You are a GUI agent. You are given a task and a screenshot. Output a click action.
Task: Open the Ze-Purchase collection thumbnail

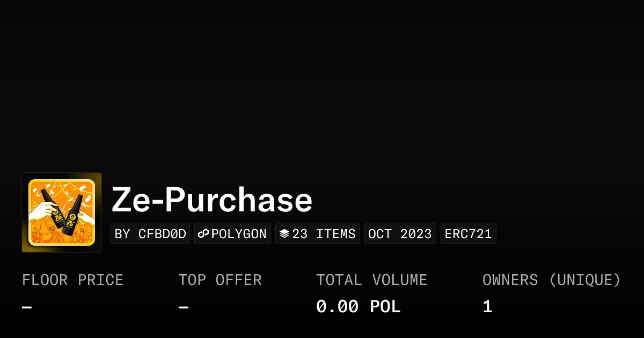(x=62, y=212)
